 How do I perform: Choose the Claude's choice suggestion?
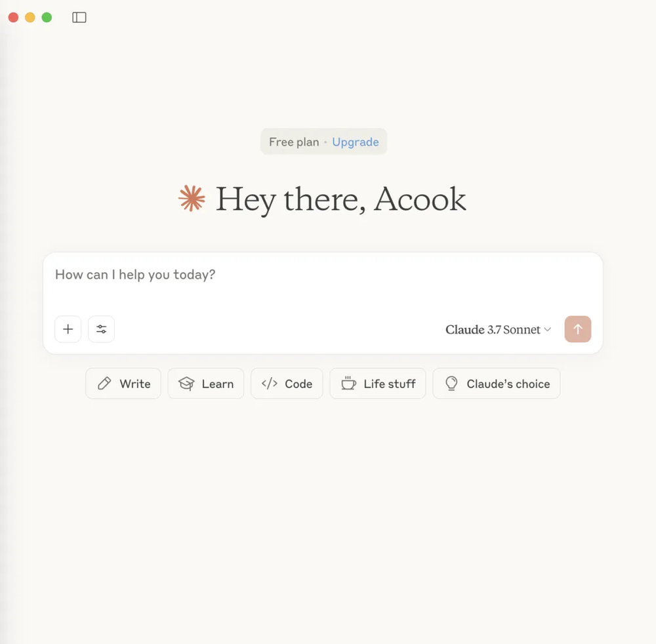pyautogui.click(x=496, y=384)
